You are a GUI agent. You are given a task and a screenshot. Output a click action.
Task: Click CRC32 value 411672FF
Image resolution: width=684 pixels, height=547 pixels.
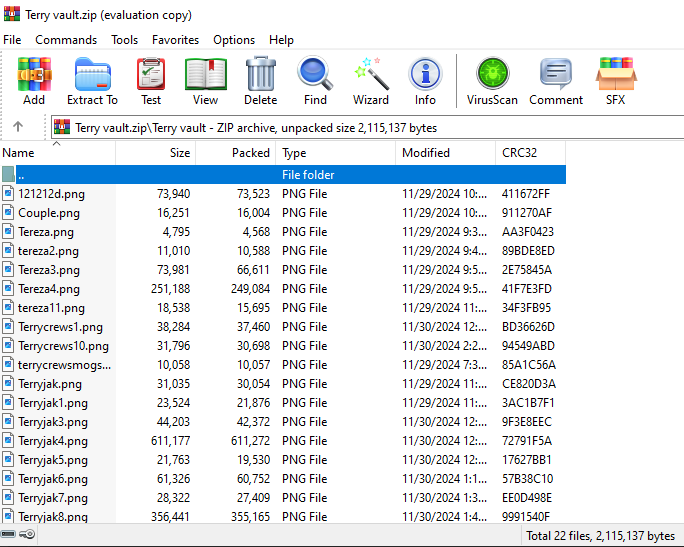(x=526, y=194)
